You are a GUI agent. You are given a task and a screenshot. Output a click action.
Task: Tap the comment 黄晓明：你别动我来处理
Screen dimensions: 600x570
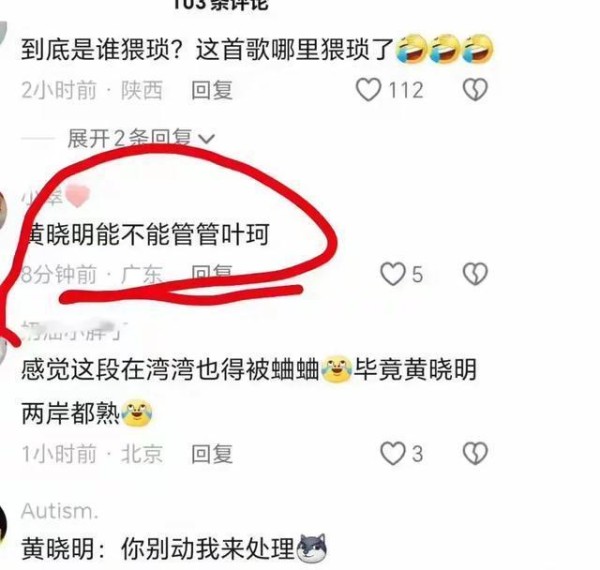174,549
